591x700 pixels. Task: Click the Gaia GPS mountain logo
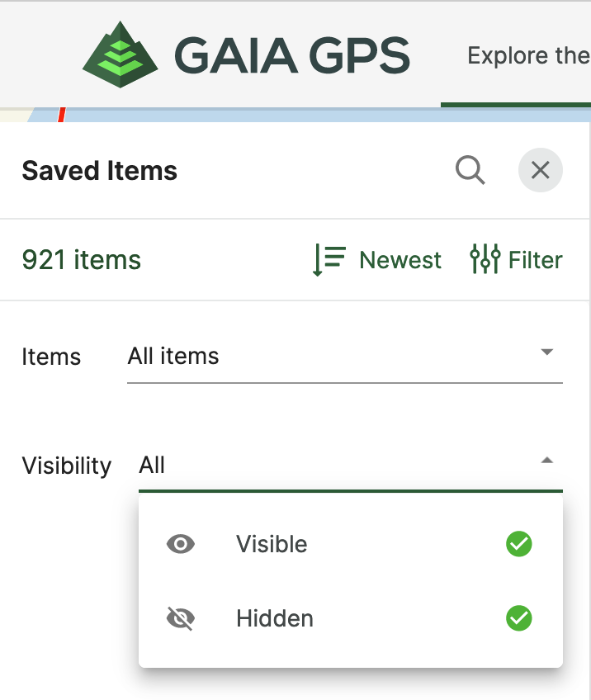pos(121,54)
